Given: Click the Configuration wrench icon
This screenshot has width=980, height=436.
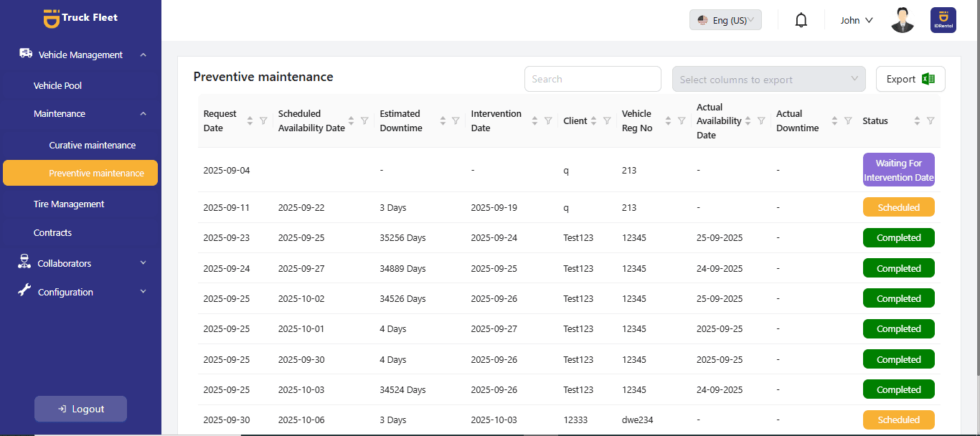Looking at the screenshot, I should point(24,290).
